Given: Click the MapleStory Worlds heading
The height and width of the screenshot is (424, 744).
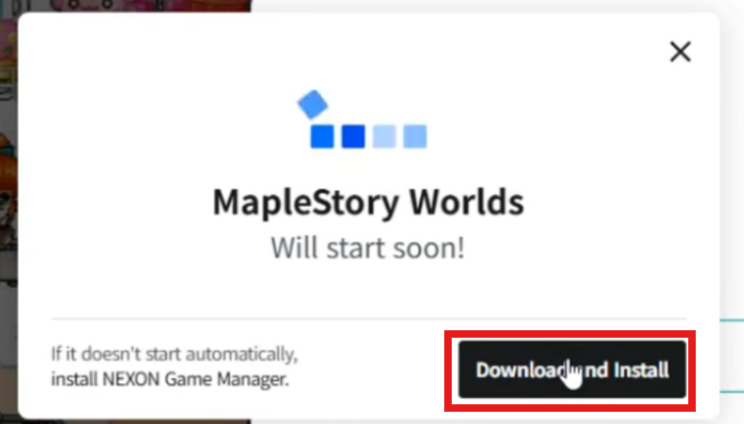Looking at the screenshot, I should [x=368, y=203].
